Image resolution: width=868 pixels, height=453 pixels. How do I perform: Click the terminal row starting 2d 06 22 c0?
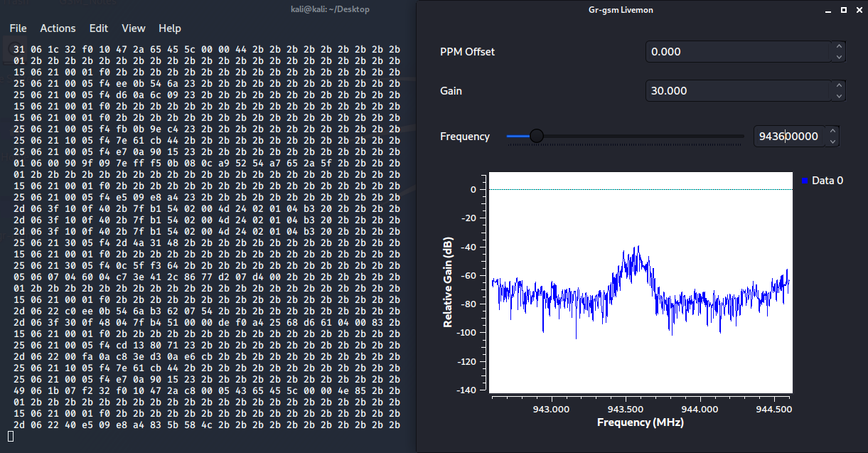pos(206,311)
